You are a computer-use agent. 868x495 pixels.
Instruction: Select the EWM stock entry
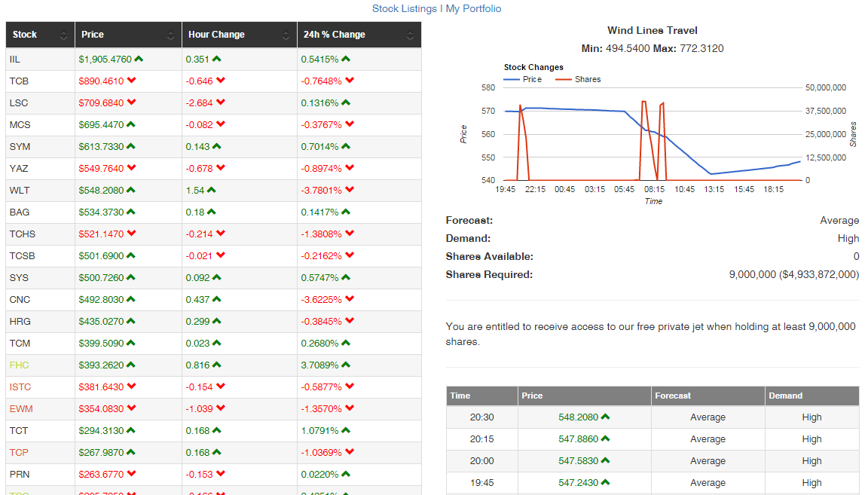pos(21,408)
